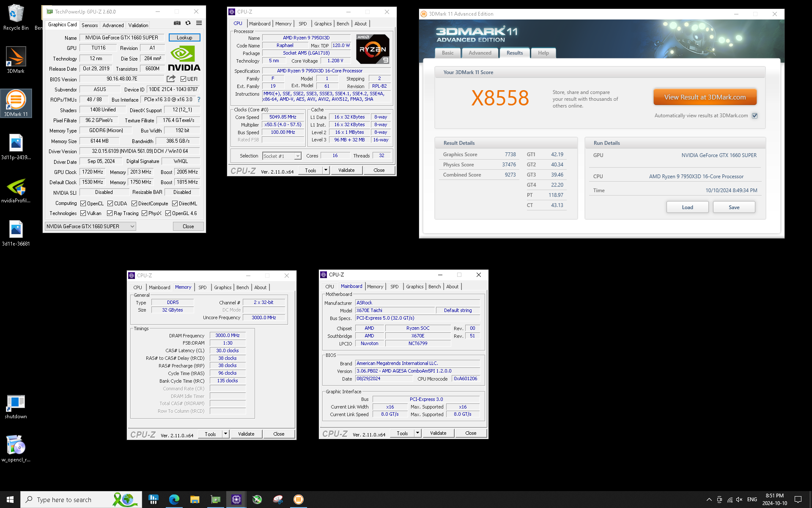Toggle the Ray Tracing checkbox

click(110, 213)
